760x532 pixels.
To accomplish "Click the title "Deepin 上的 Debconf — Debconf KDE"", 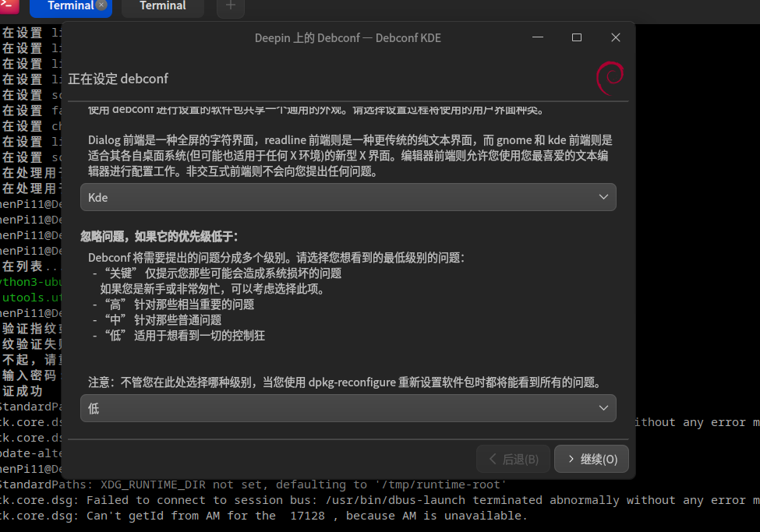I will coord(348,38).
